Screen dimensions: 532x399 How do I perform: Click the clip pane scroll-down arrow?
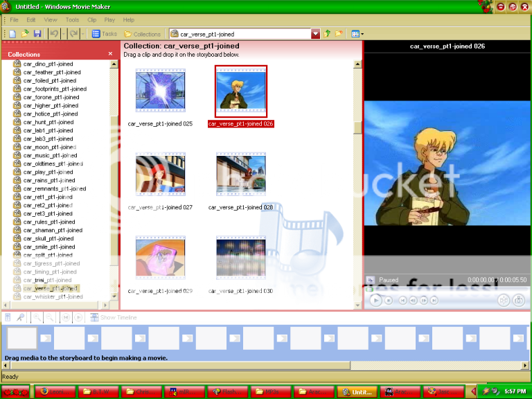tap(357, 305)
